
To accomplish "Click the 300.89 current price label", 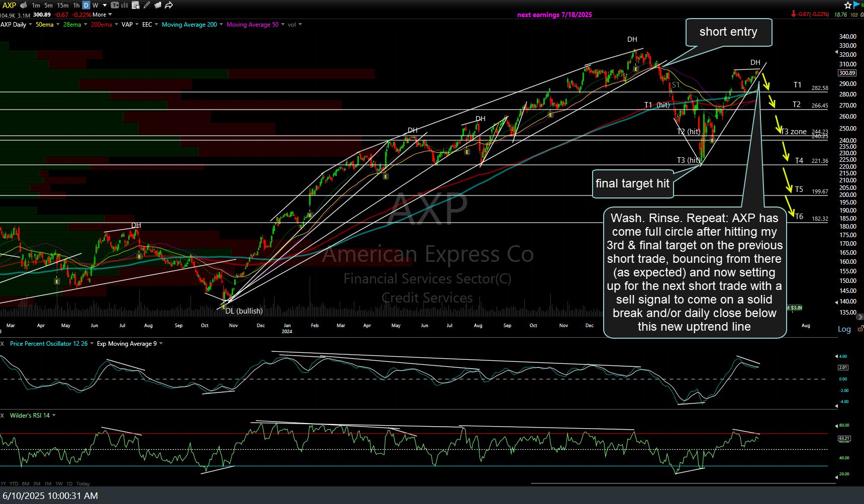I will (847, 73).
